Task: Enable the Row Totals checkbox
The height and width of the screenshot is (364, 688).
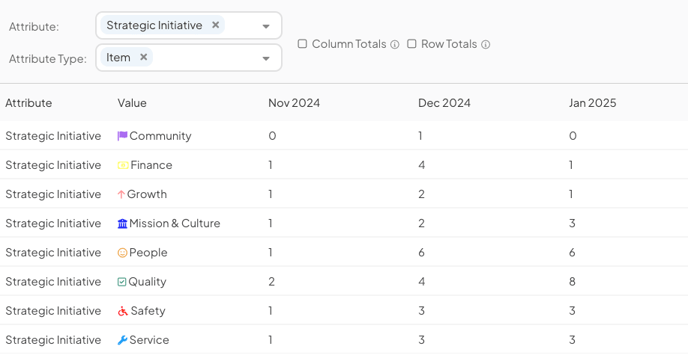Action: pos(412,44)
